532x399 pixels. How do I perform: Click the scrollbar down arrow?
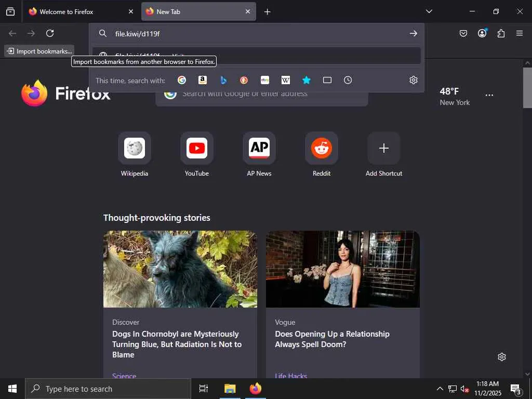coord(527,374)
